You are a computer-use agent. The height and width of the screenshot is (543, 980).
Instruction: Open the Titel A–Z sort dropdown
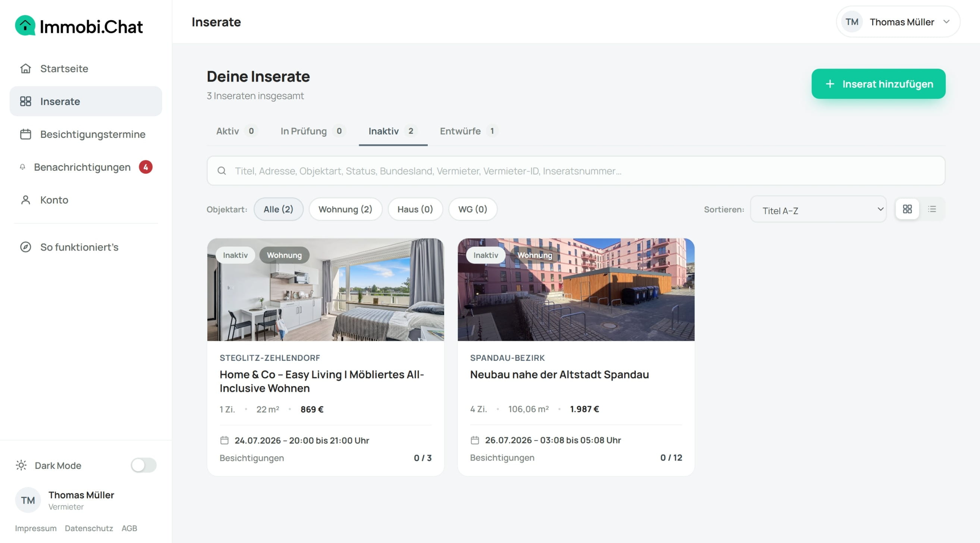coord(818,209)
